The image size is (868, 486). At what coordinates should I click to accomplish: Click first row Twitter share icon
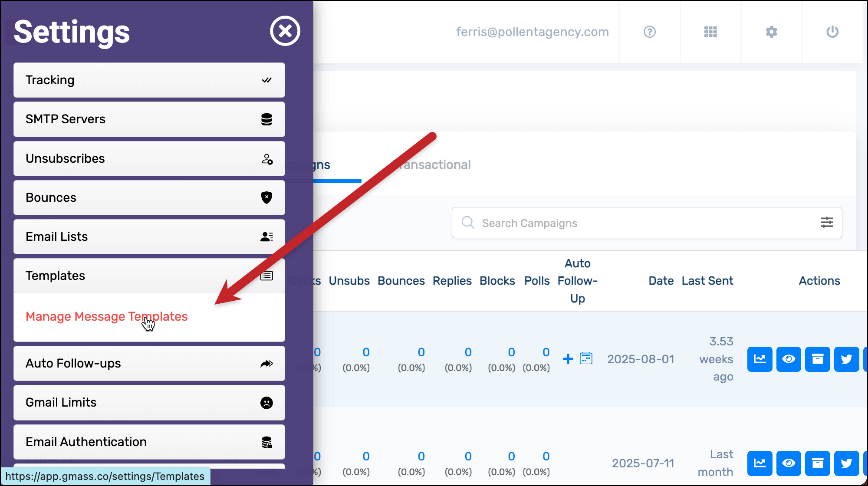click(x=846, y=359)
